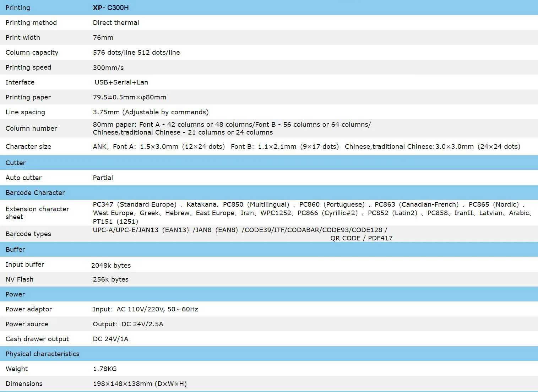
Task: Click the 'Weight' label
Action: click(x=17, y=369)
